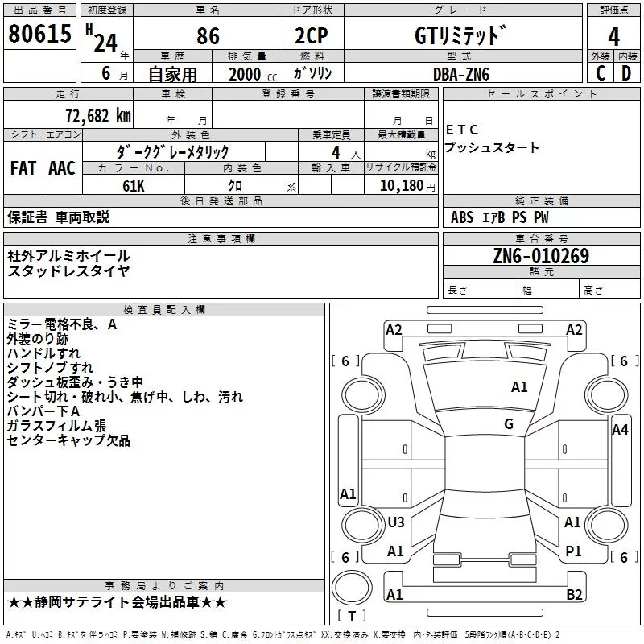
Task: Click the spare tire circle above T
Action: (x=352, y=587)
